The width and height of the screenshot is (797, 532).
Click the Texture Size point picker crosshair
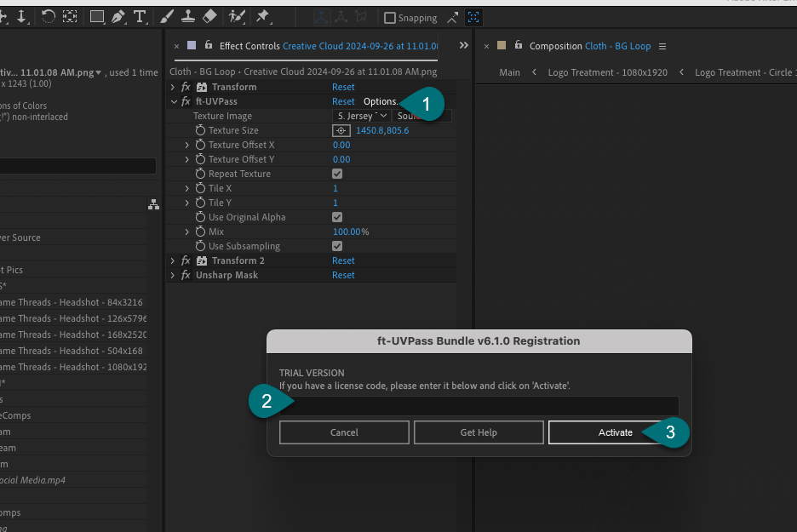(x=341, y=130)
